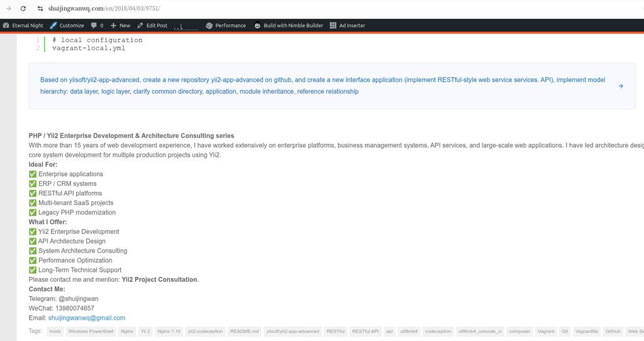View comments count in admin bar

pyautogui.click(x=97, y=25)
